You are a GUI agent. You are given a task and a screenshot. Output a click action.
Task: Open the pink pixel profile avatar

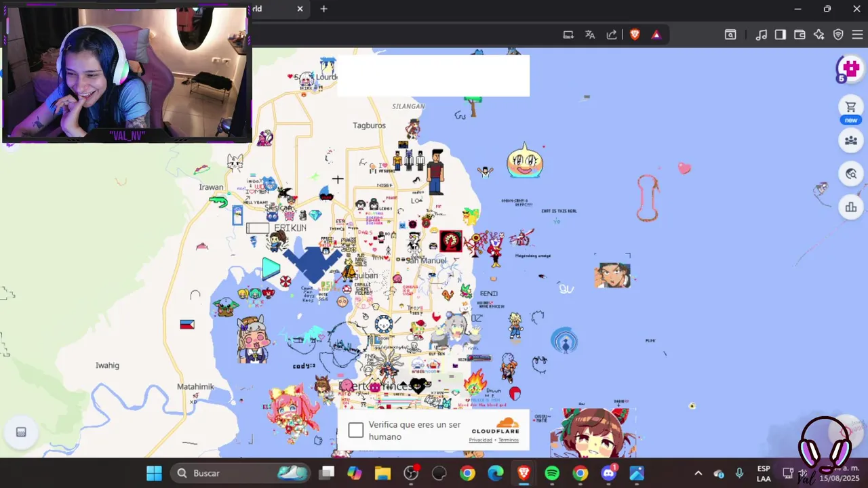[850, 68]
